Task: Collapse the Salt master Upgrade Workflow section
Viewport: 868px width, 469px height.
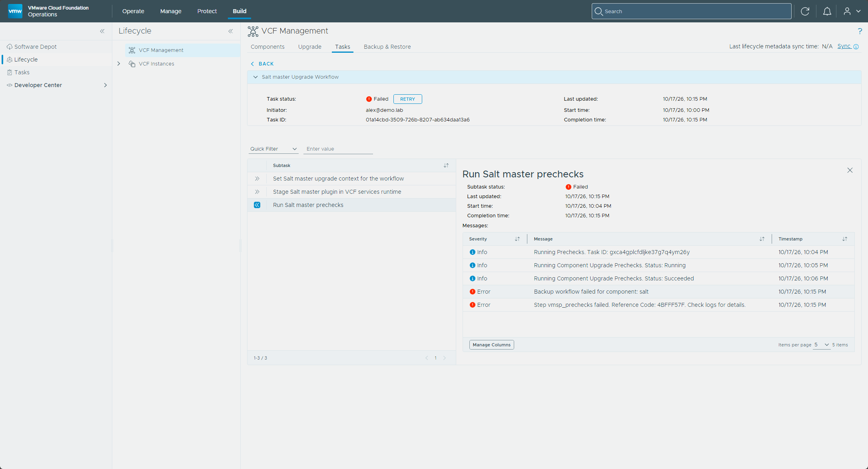Action: (x=255, y=77)
